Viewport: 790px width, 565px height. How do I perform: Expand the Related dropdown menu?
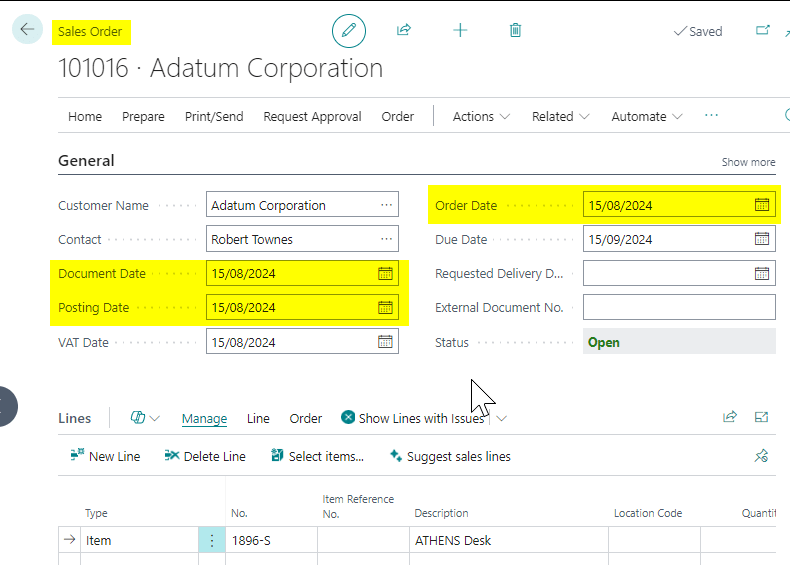(x=560, y=117)
